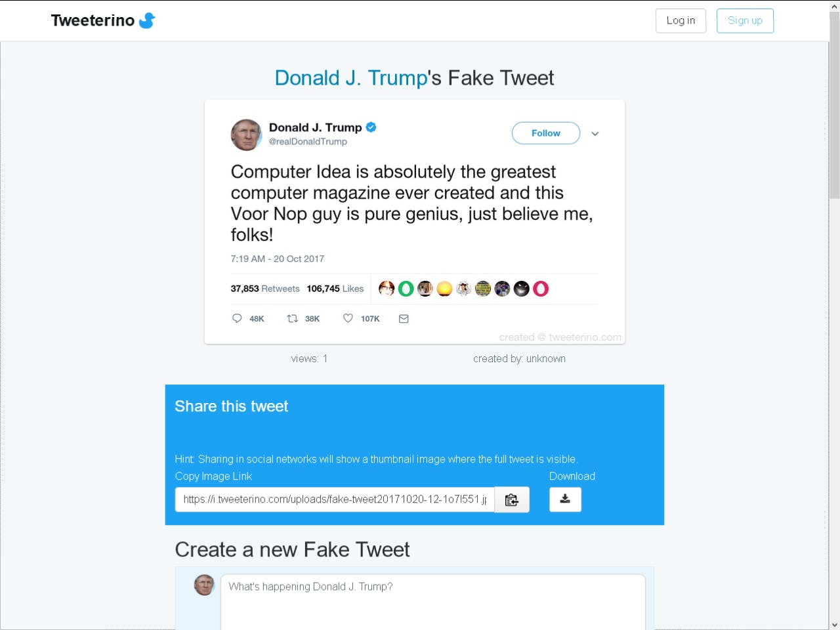The width and height of the screenshot is (840, 630).
Task: Click the Sign up button
Action: pos(745,20)
